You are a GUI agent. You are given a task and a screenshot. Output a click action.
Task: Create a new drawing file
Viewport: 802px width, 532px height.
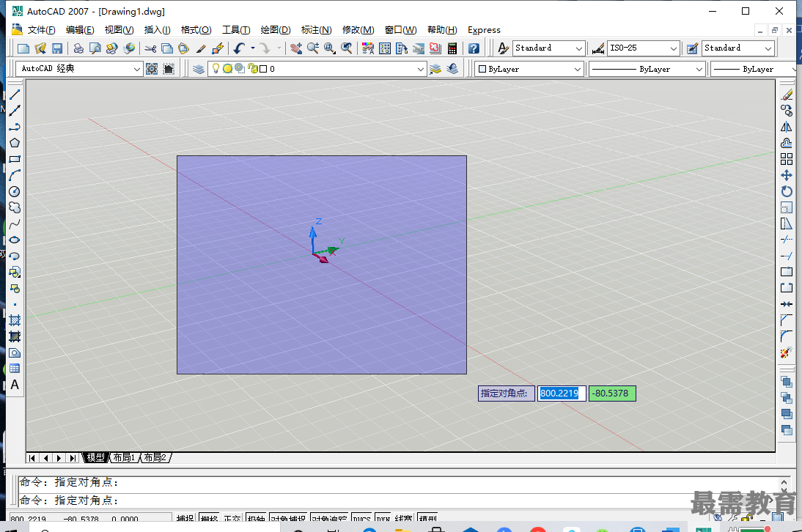click(23, 48)
